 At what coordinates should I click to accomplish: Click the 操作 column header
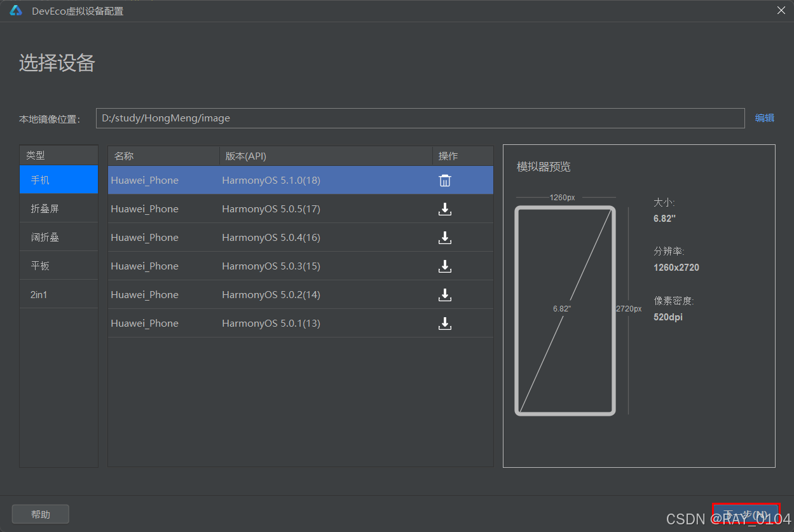[x=463, y=156]
